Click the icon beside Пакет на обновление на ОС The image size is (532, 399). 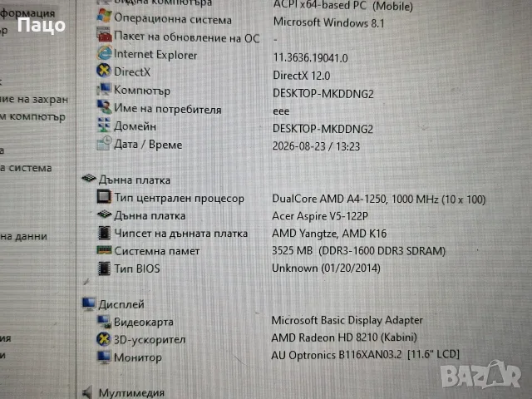[x=104, y=35]
